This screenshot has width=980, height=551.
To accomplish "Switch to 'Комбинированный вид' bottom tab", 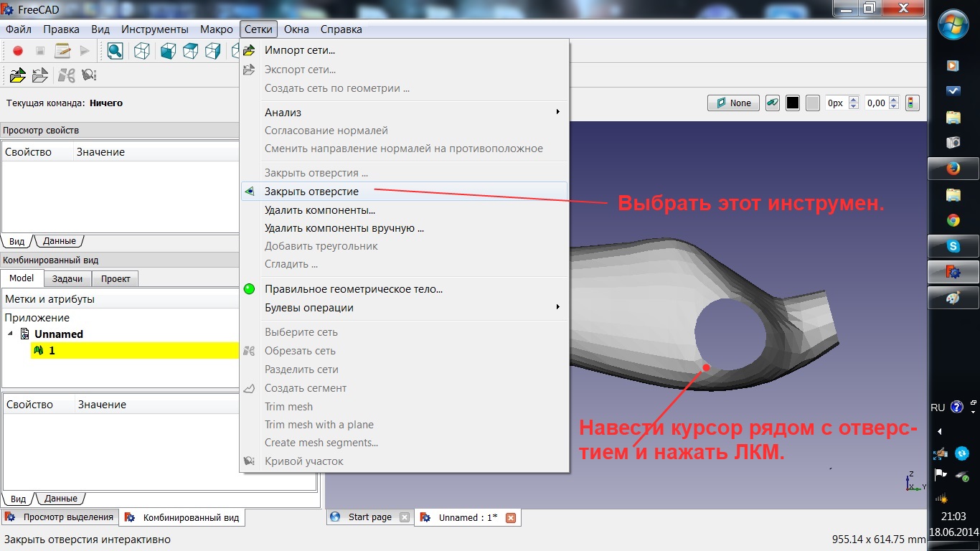I will click(182, 517).
